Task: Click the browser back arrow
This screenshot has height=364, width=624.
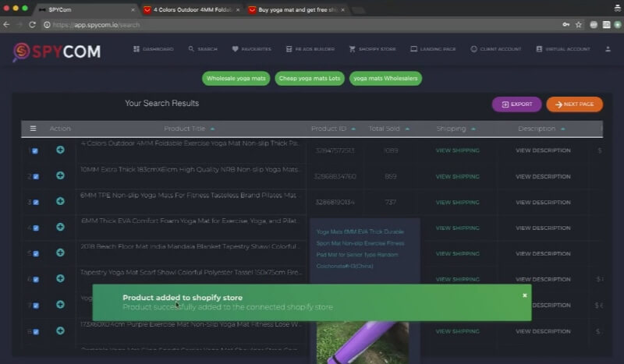Action: (6, 25)
